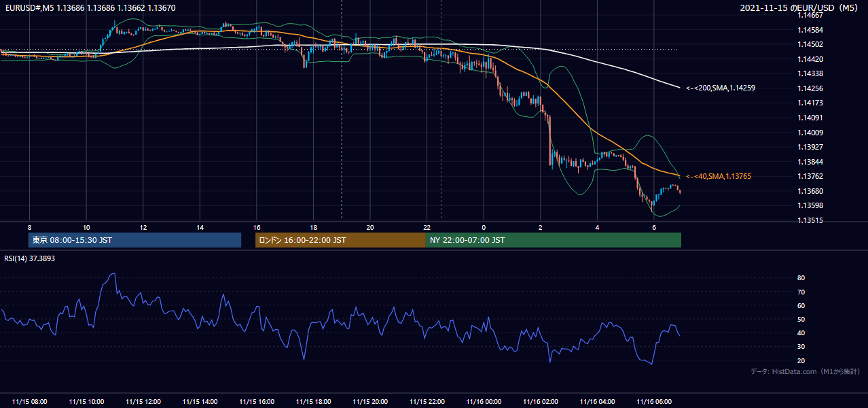Image resolution: width=868 pixels, height=408 pixels.
Task: Open the HistData.com data source credit
Action: [x=806, y=372]
